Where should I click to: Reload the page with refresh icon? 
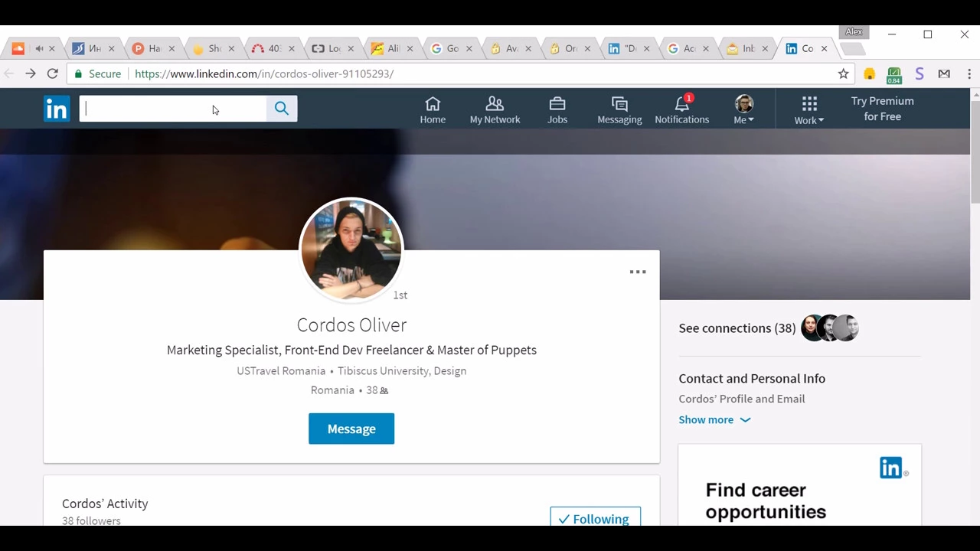52,73
